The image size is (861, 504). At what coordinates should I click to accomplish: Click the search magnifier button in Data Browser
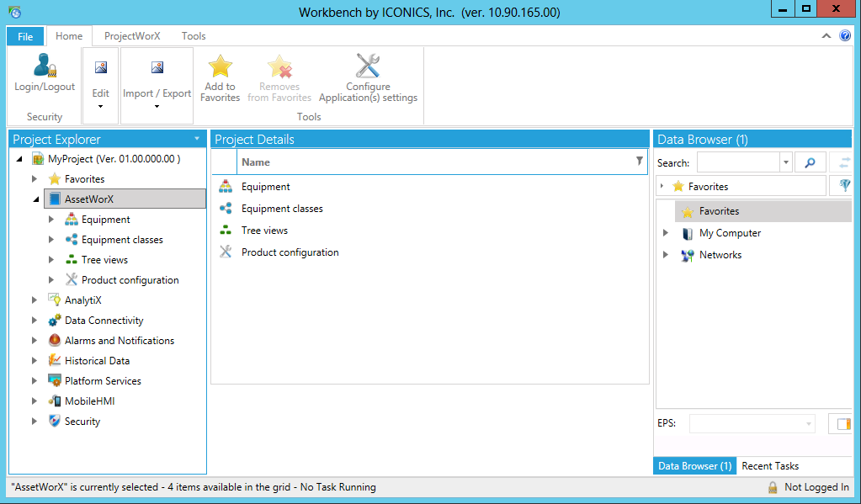click(810, 163)
